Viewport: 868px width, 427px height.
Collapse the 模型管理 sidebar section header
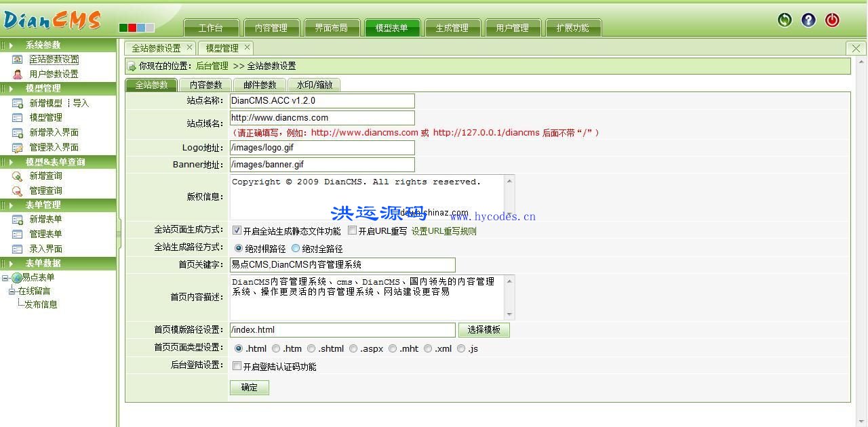[58, 88]
